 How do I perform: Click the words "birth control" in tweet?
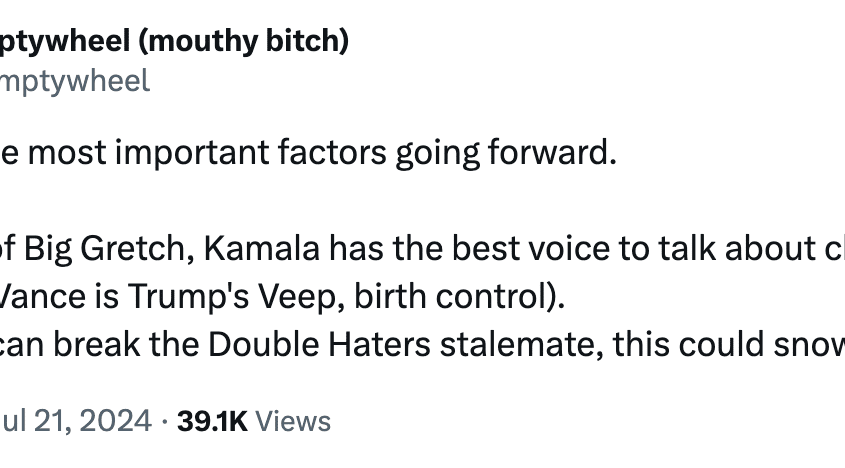tap(453, 297)
